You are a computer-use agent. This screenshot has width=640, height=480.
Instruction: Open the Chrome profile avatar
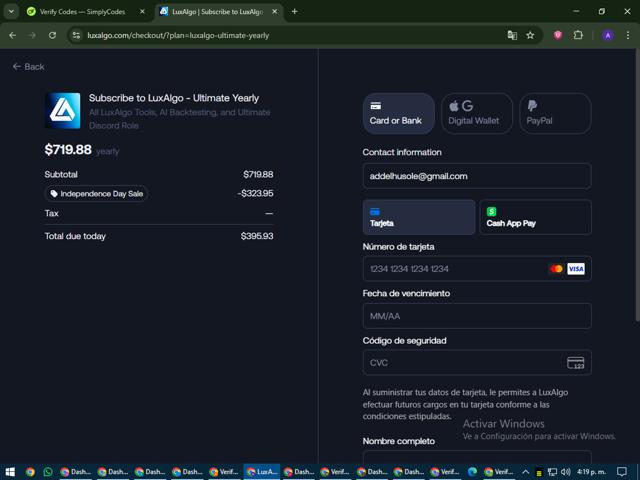pos(608,36)
